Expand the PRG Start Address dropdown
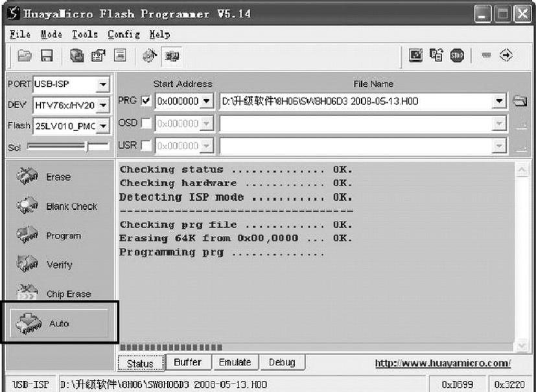This screenshot has width=536, height=392. (x=207, y=101)
